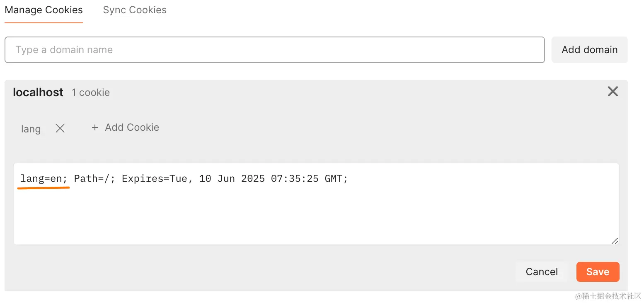The image size is (644, 303).
Task: Select the lang cookie chip
Action: (x=31, y=129)
